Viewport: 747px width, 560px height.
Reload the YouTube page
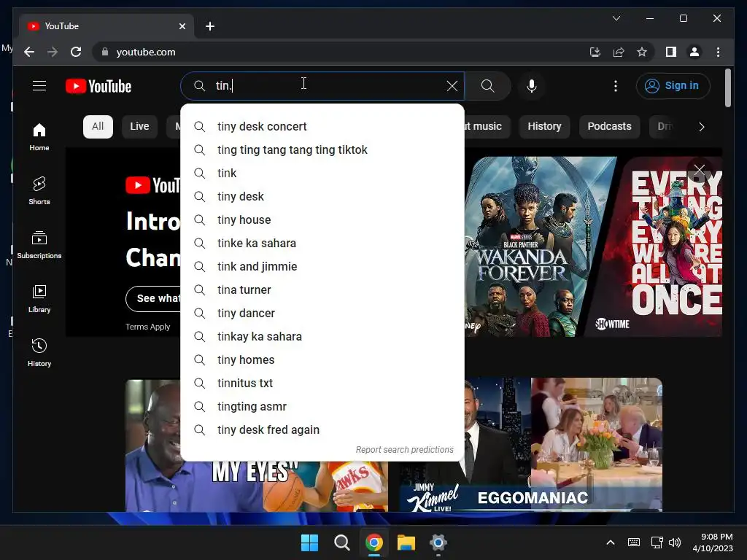click(x=76, y=52)
